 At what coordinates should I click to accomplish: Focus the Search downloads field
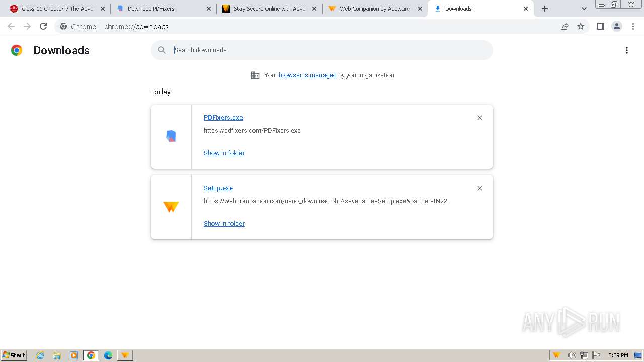[322, 50]
